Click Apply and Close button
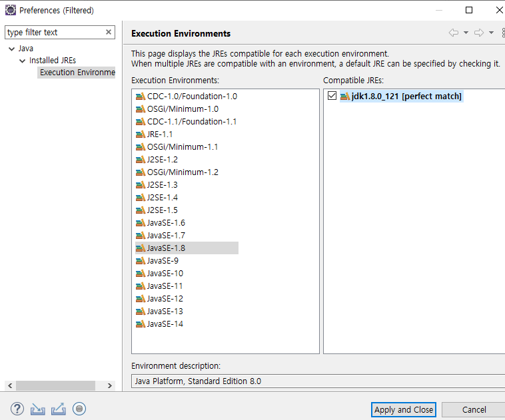This screenshot has height=420, width=505. point(404,410)
